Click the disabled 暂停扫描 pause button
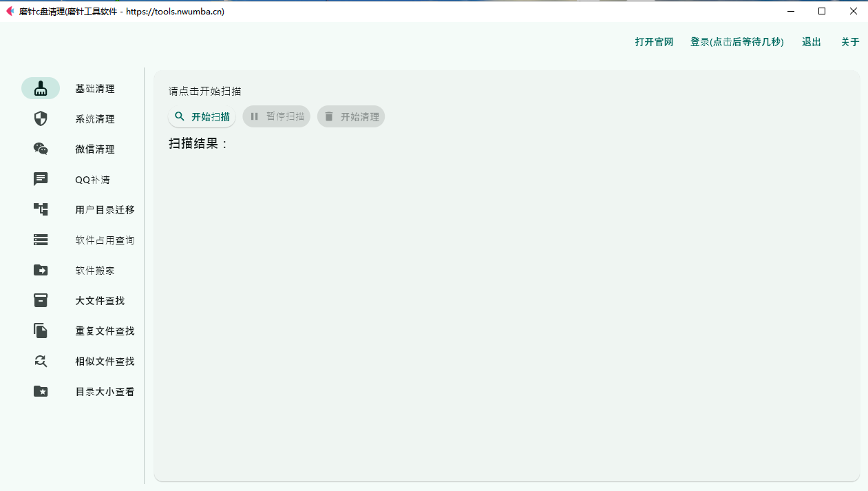 pos(276,116)
